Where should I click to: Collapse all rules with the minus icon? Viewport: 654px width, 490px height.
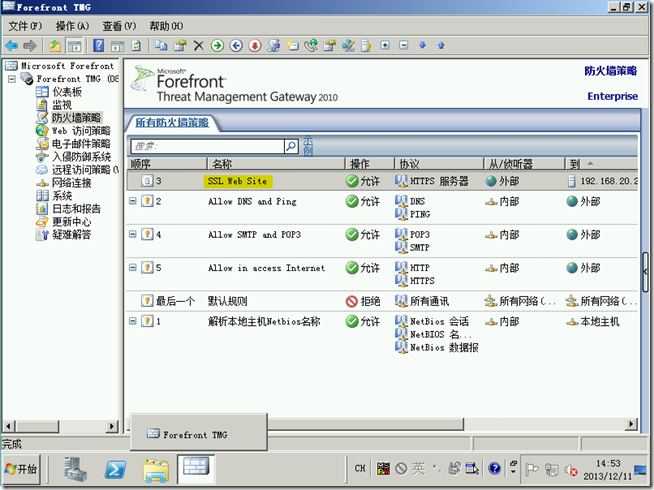403,45
